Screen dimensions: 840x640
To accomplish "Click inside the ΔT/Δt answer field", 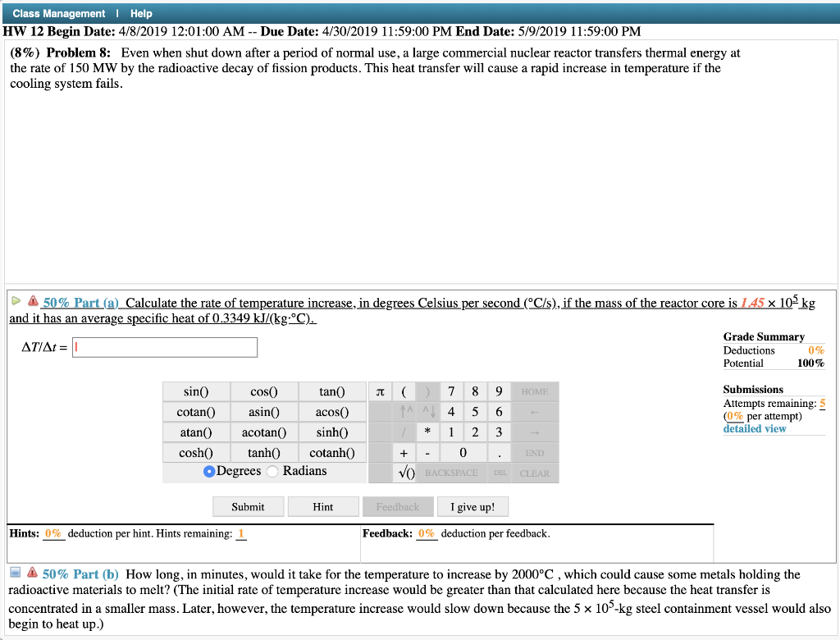I will coord(164,347).
